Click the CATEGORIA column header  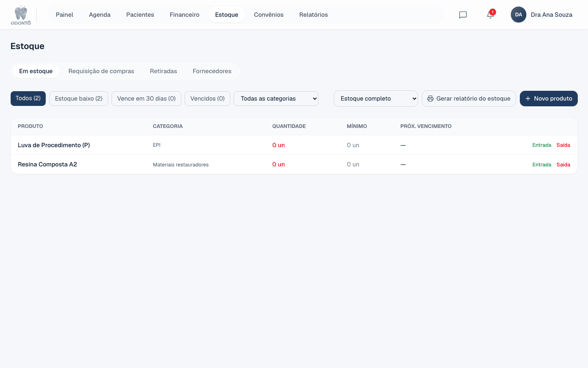click(168, 126)
